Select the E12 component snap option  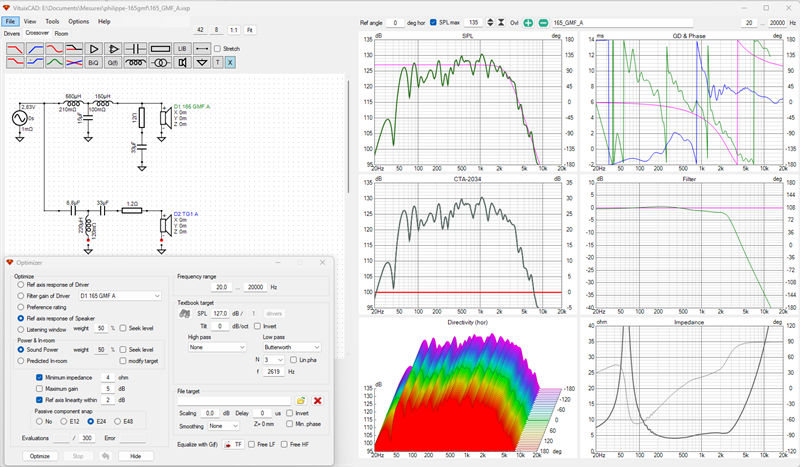64,422
